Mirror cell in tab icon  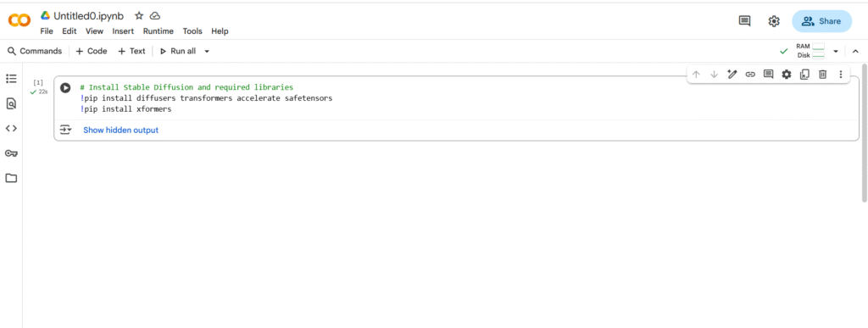pos(804,74)
